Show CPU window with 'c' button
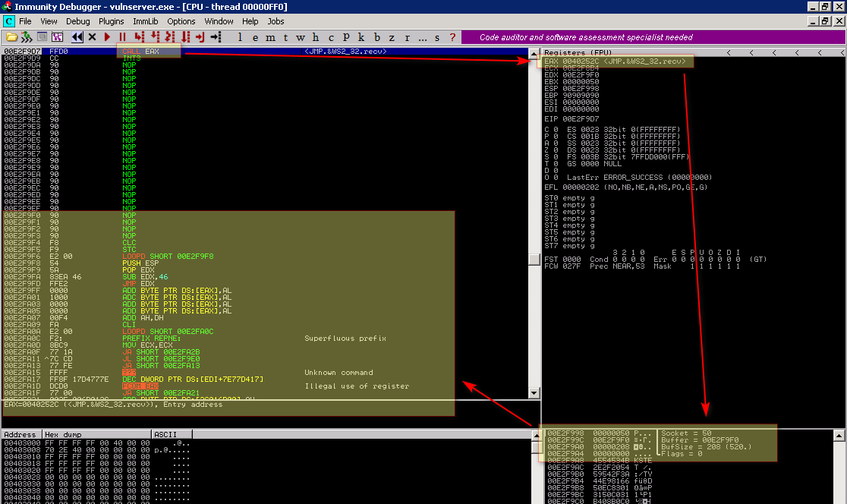This screenshot has width=847, height=504. pyautogui.click(x=331, y=36)
